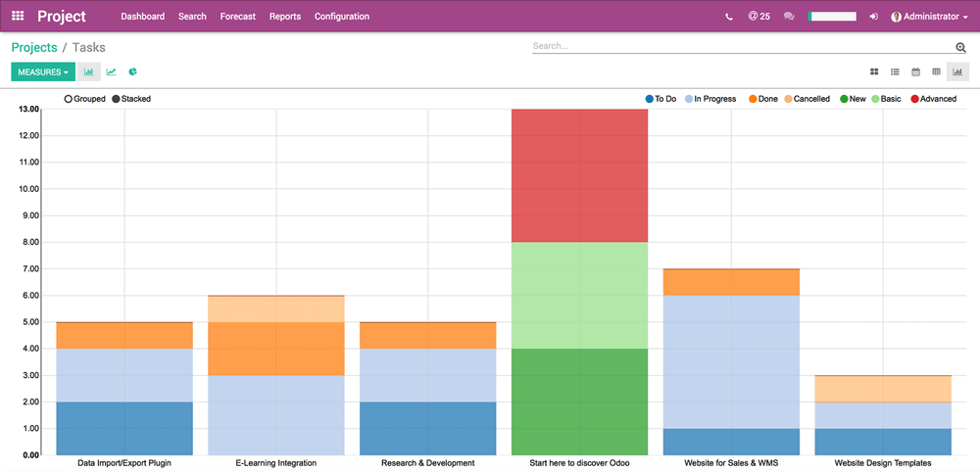Viewport: 980px width, 472px height.
Task: Toggle the Cancelled legend series
Action: click(x=806, y=99)
